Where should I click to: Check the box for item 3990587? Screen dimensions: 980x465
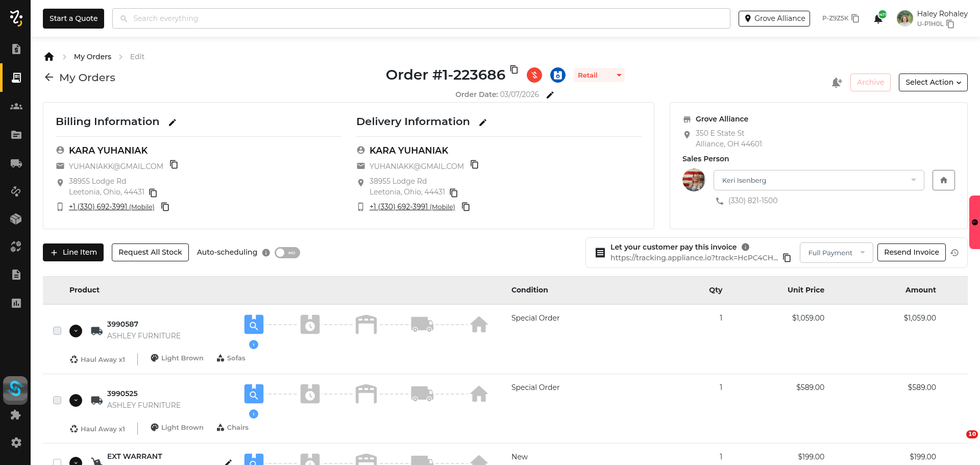(x=57, y=331)
